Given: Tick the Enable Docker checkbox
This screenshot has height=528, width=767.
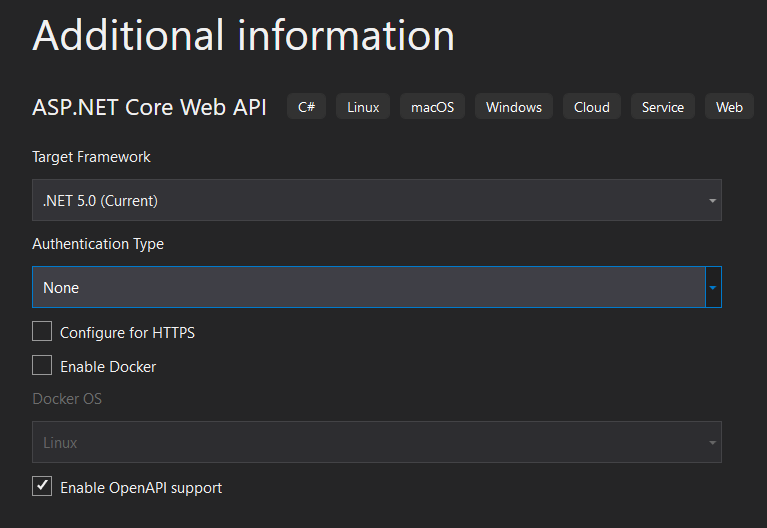Looking at the screenshot, I should tap(42, 366).
